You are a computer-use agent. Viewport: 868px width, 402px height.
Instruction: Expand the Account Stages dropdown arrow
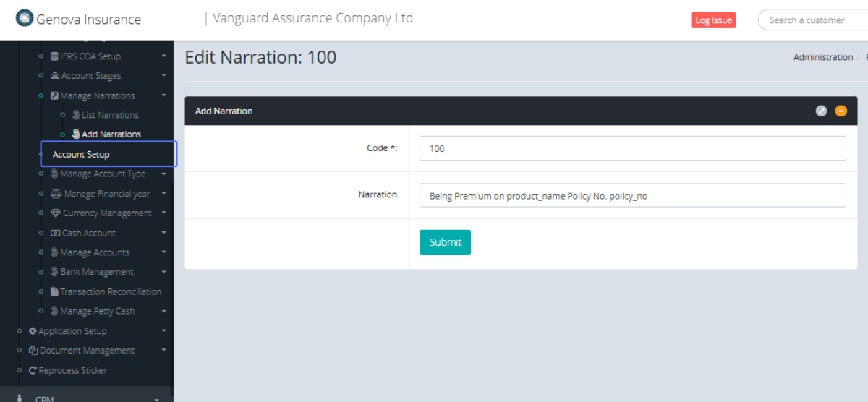pos(163,76)
